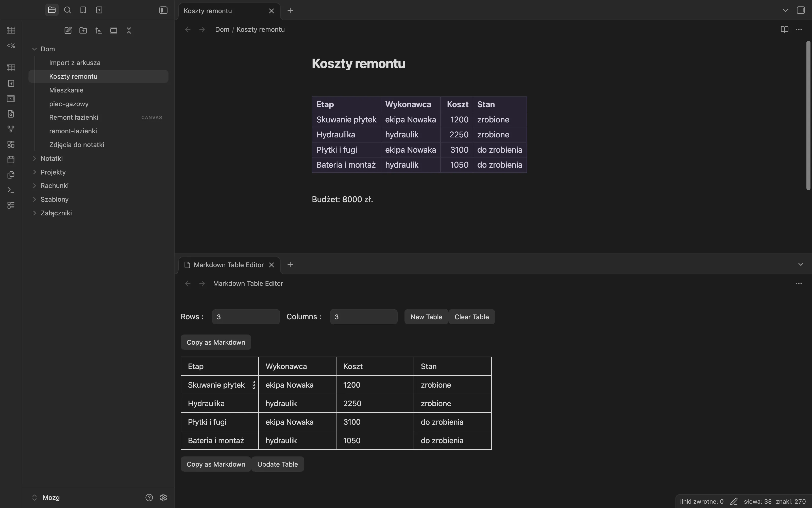This screenshot has height=508, width=812.
Task: Add new tab in top pane
Action: point(290,10)
